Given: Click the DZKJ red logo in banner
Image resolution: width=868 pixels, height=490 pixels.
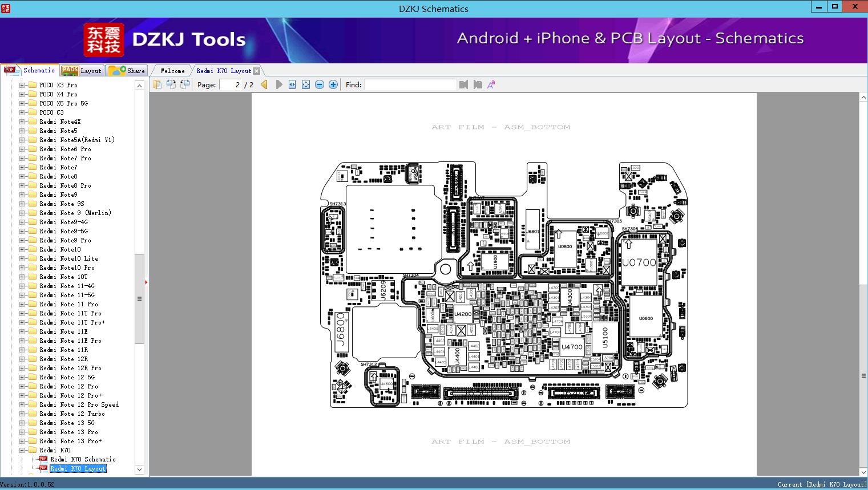Looking at the screenshot, I should pos(103,40).
